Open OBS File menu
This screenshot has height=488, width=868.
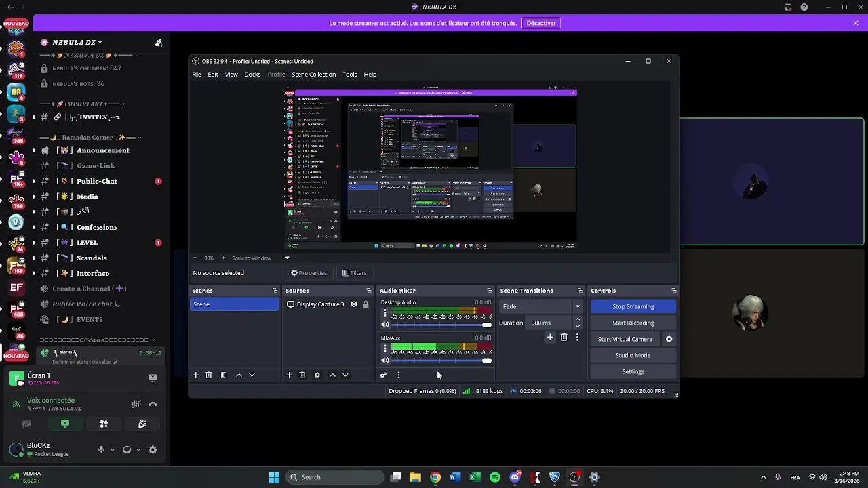(x=197, y=75)
